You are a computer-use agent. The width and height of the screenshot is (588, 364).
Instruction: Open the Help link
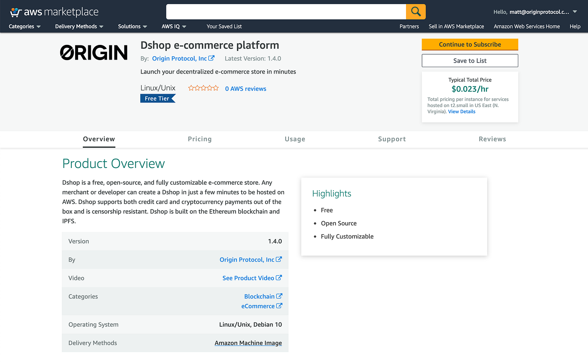tap(575, 26)
